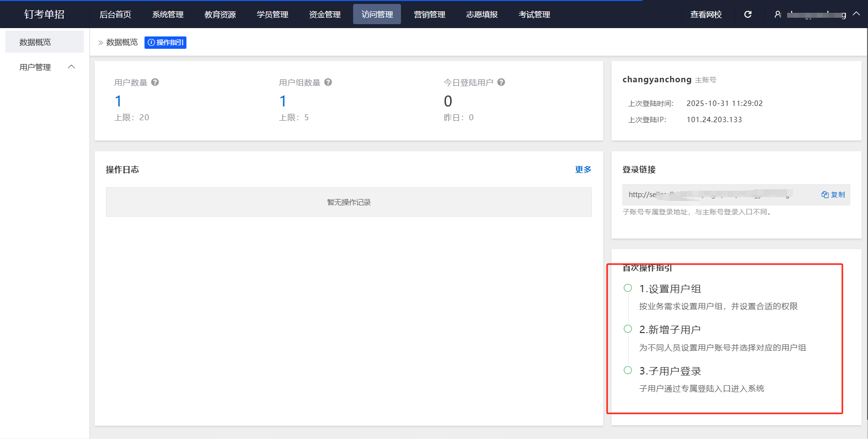Click the breadcrumb double-arrow icon
This screenshot has height=439, width=868.
point(101,43)
